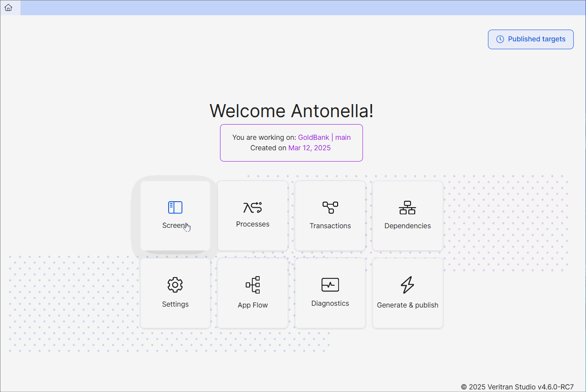Click the Processes lambda icon
The height and width of the screenshot is (392, 586).
253,207
